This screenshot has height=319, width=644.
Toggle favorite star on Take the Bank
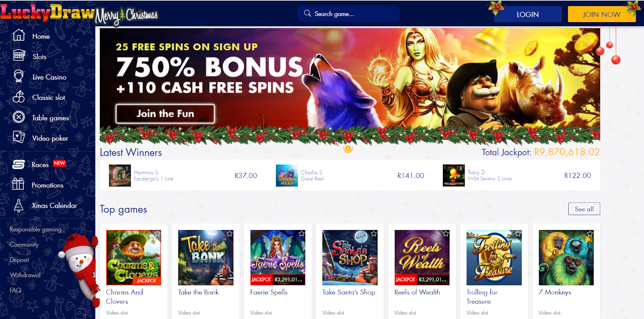point(229,234)
